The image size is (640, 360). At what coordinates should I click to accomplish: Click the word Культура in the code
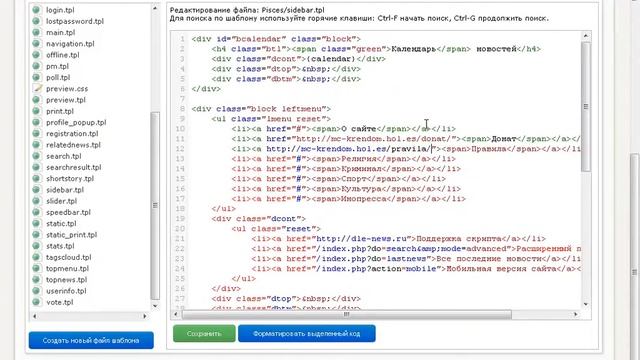point(361,189)
